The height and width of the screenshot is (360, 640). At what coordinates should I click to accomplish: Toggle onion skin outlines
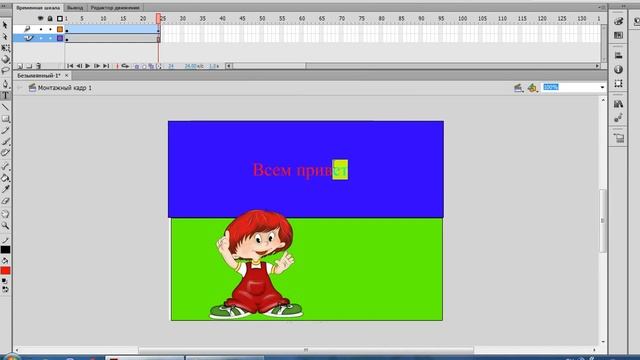click(x=144, y=66)
